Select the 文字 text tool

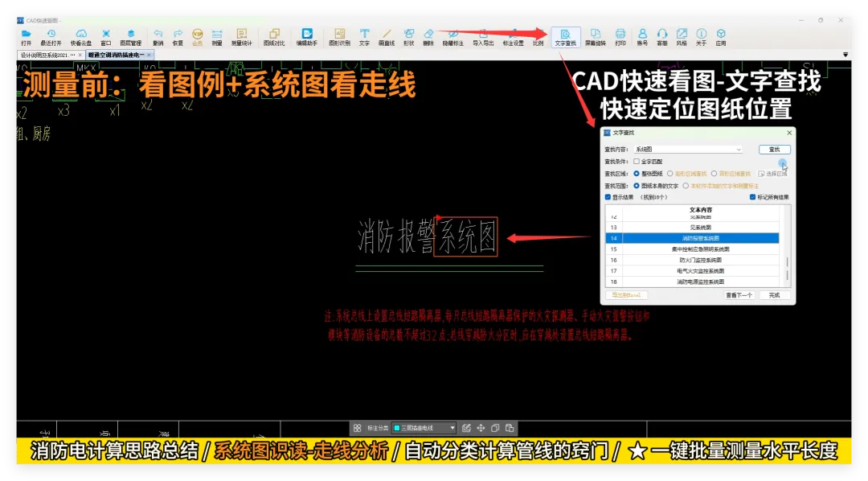(364, 37)
